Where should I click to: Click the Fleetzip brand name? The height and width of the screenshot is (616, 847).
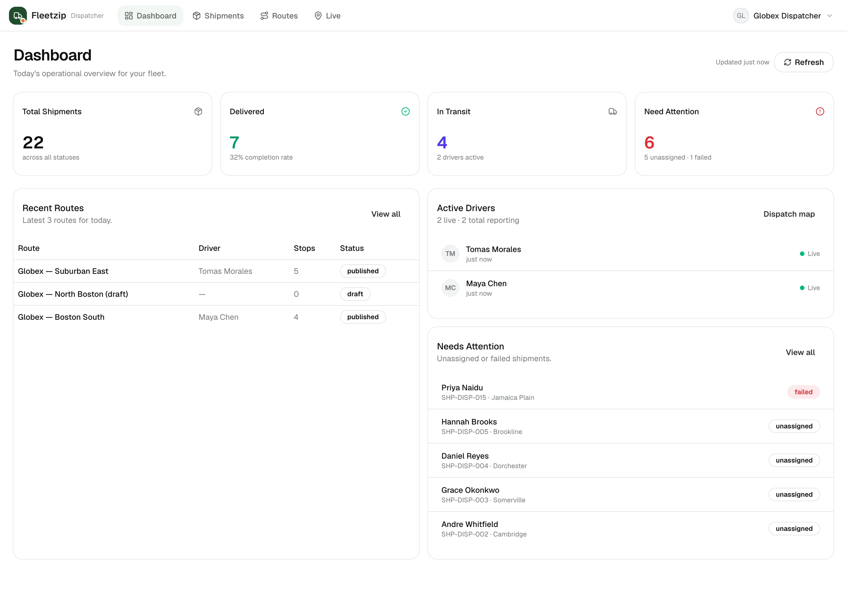tap(48, 15)
